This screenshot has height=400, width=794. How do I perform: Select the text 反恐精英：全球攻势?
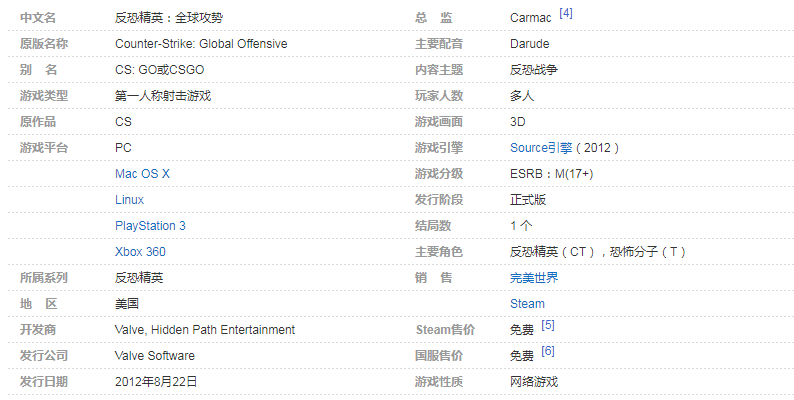point(169,18)
